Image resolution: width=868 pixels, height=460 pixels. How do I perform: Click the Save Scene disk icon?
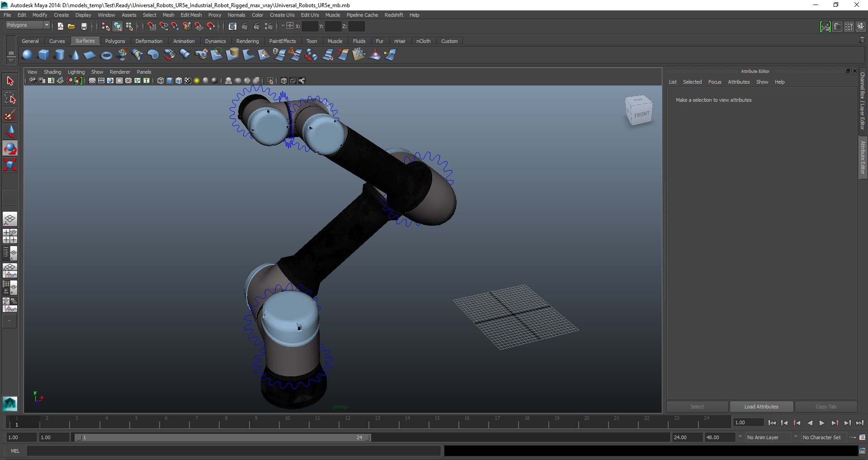[x=84, y=26]
